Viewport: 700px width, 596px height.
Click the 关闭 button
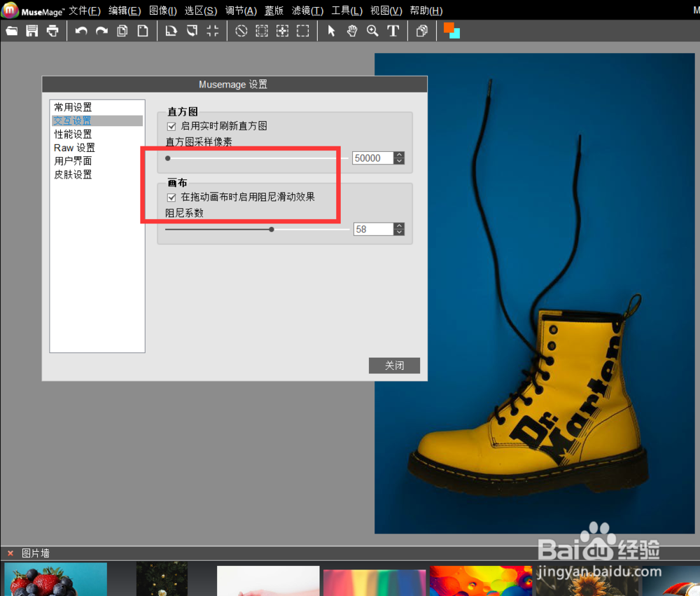[x=394, y=366]
